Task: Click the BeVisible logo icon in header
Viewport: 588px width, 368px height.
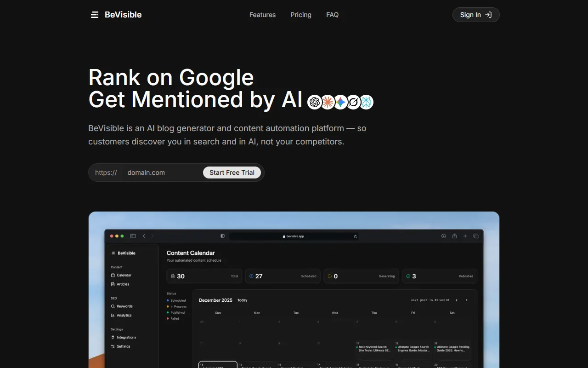Action: [95, 15]
